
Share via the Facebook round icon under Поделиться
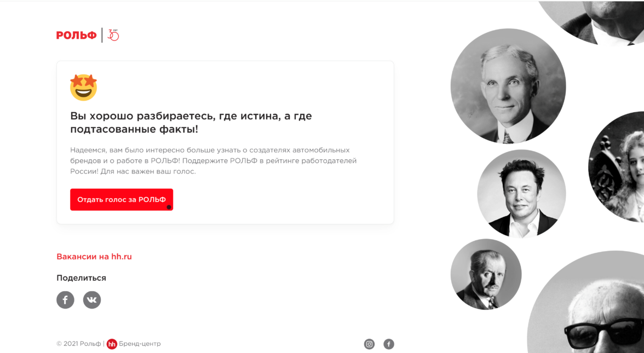click(x=65, y=300)
